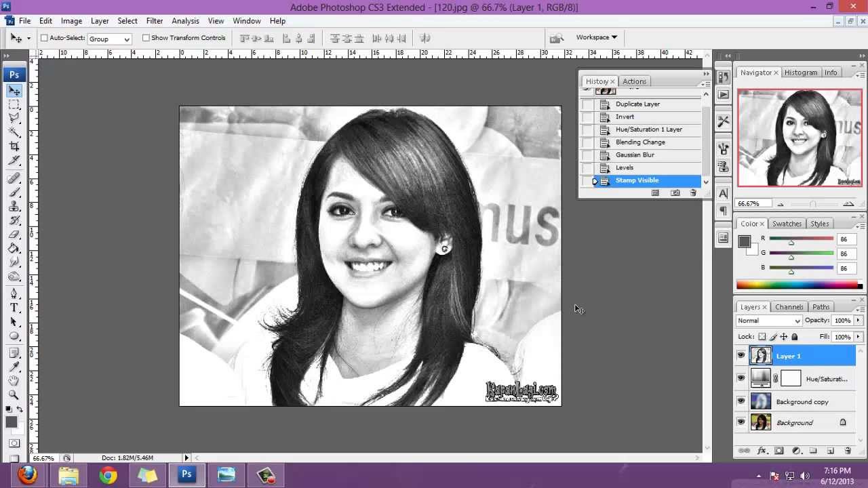Hide the Hue/Saturation layer eye icon
Image resolution: width=868 pixels, height=488 pixels.
(741, 378)
